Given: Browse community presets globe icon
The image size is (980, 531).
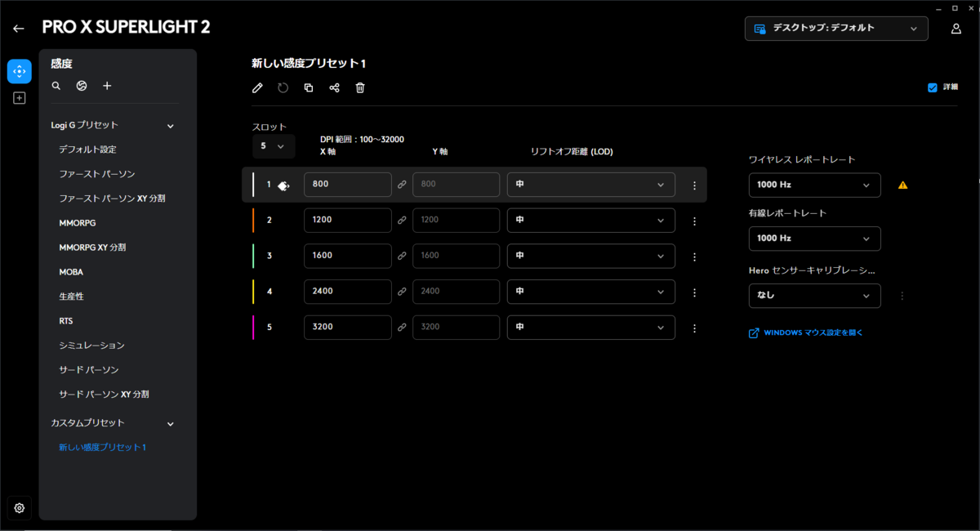Looking at the screenshot, I should (x=82, y=86).
